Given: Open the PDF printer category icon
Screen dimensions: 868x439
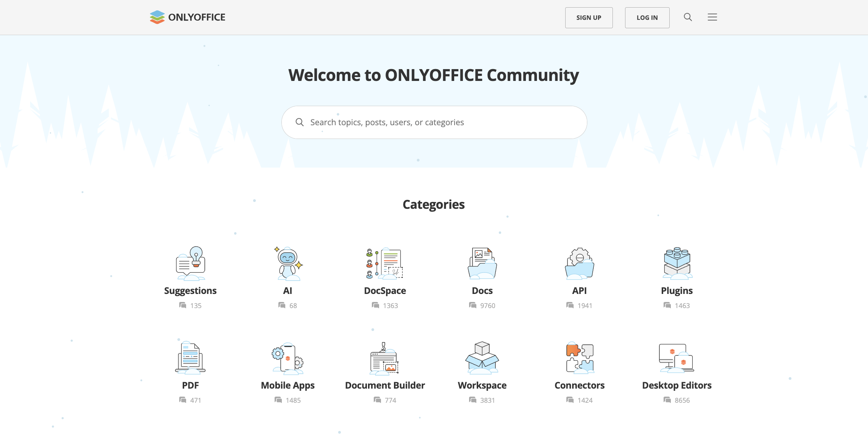Looking at the screenshot, I should [190, 358].
